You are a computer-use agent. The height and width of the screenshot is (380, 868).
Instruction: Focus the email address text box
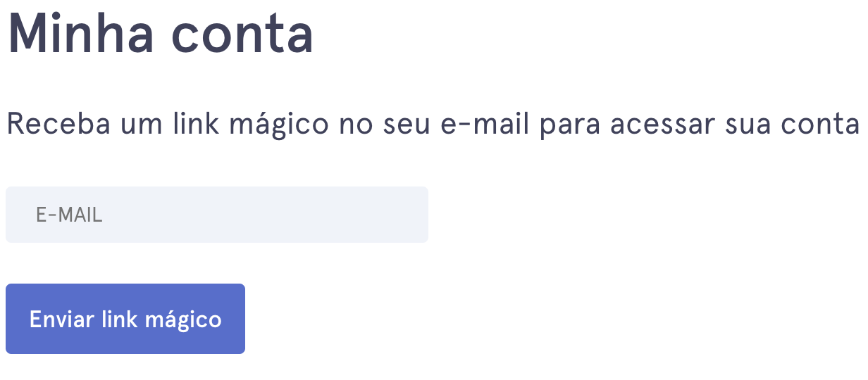(217, 215)
